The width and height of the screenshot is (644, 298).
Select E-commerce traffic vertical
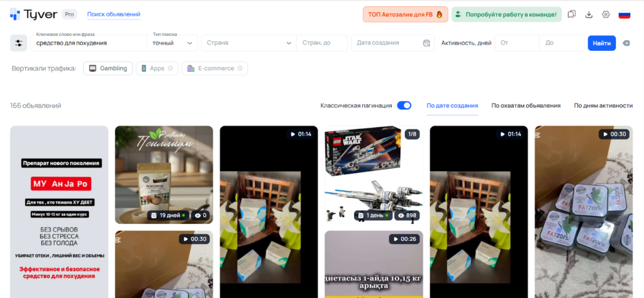[214, 69]
